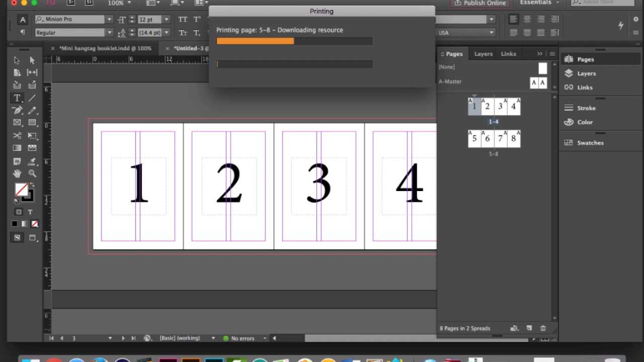Open the No errors preflight menu arrow
The width and height of the screenshot is (644, 362).
click(x=265, y=338)
